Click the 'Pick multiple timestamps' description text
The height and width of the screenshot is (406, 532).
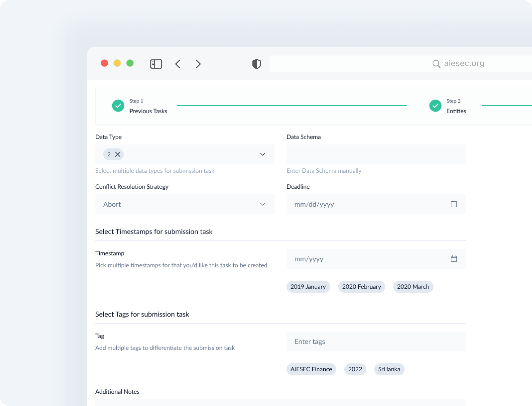[x=182, y=265]
